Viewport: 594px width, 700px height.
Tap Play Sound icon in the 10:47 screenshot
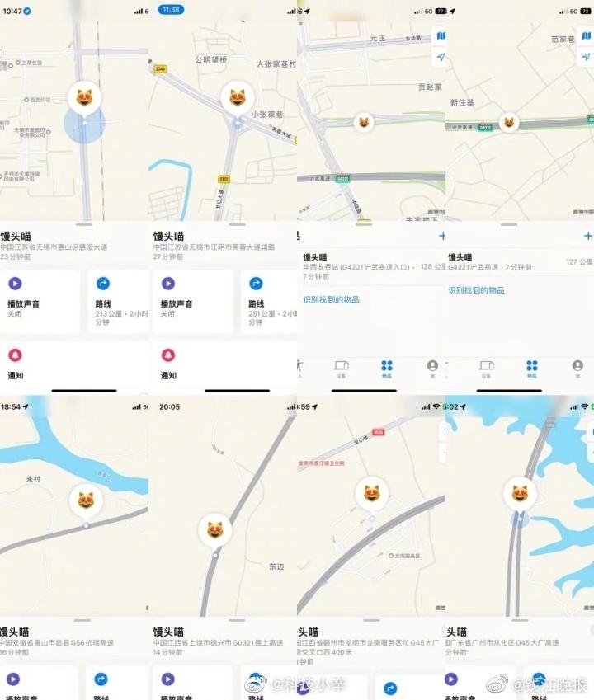pyautogui.click(x=15, y=284)
